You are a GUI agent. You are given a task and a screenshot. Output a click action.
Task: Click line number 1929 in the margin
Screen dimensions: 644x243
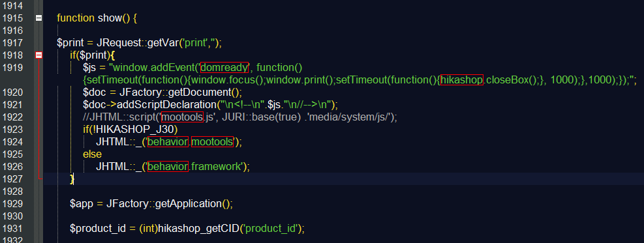point(12,203)
